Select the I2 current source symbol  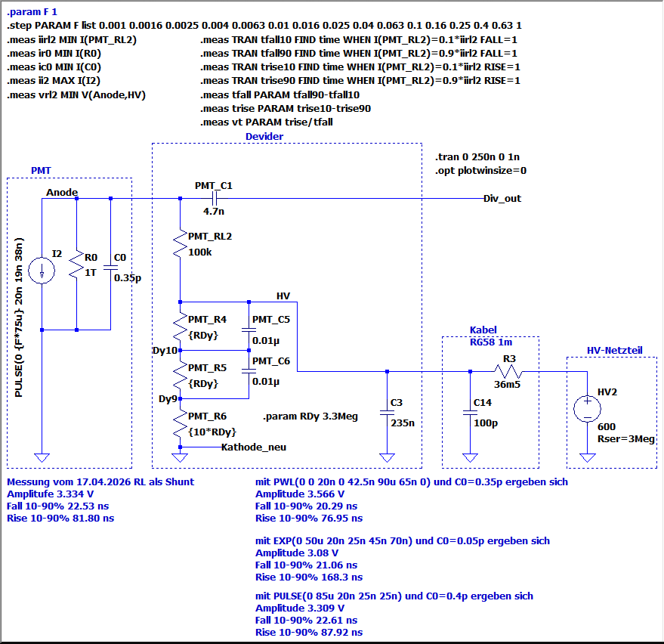click(42, 271)
